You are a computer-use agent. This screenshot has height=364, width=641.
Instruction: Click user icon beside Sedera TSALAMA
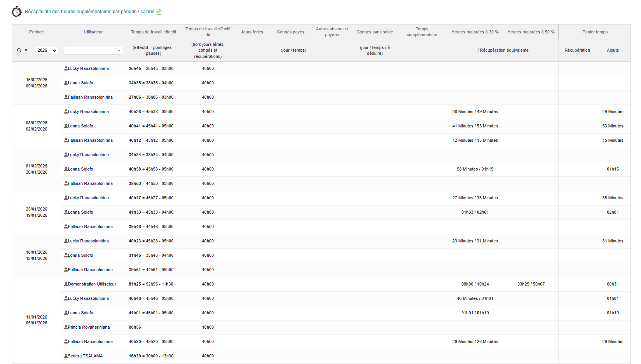pos(66,356)
